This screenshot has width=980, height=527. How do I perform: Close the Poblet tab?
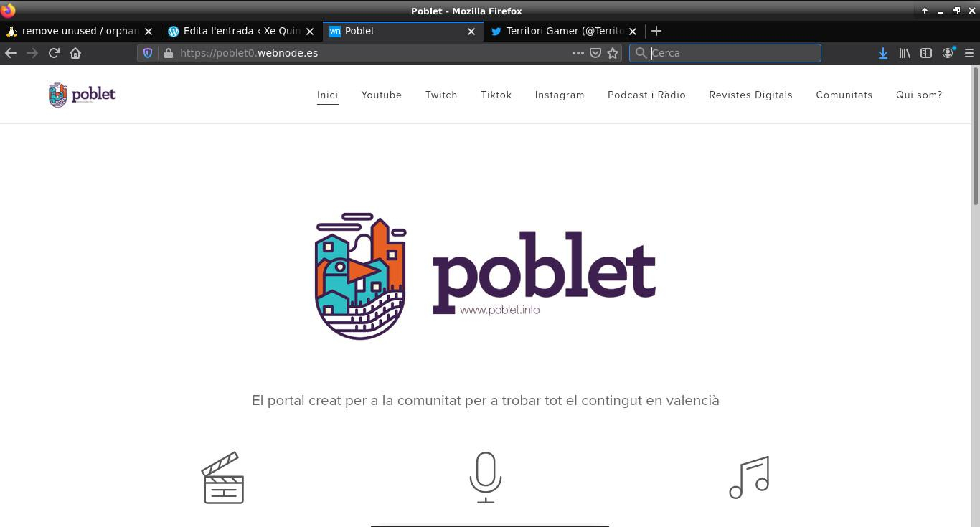click(471, 32)
